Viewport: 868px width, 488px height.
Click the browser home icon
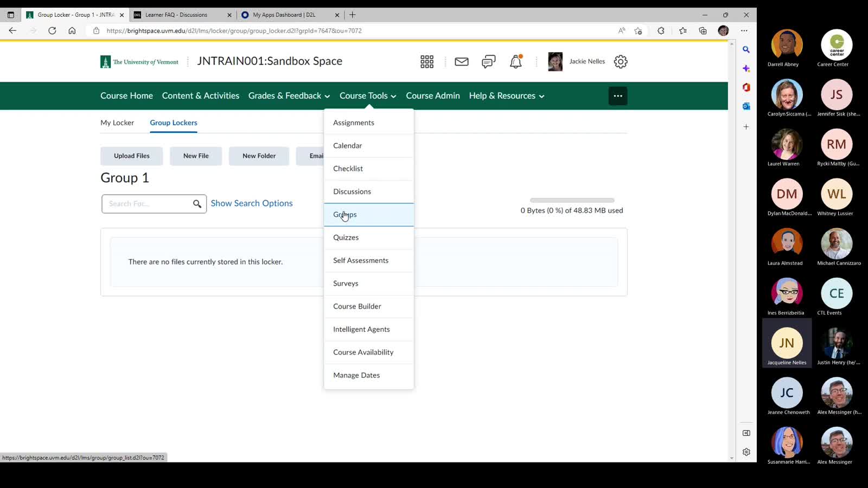click(72, 31)
